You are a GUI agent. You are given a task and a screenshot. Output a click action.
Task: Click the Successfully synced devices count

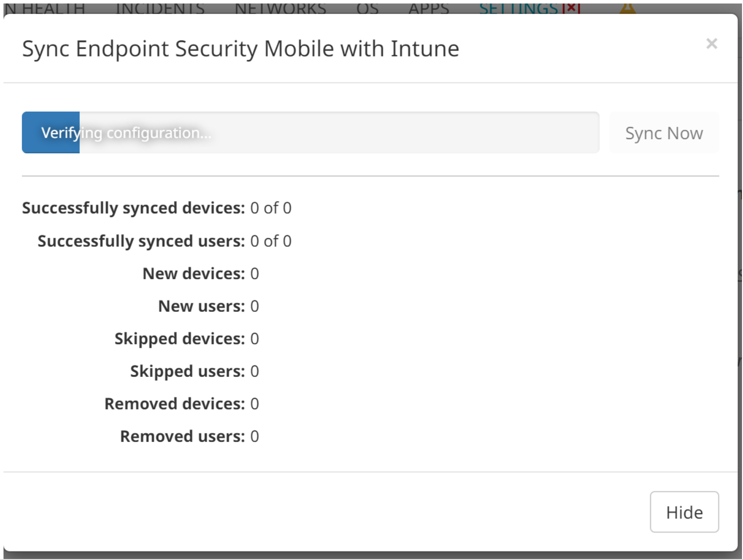(x=271, y=208)
